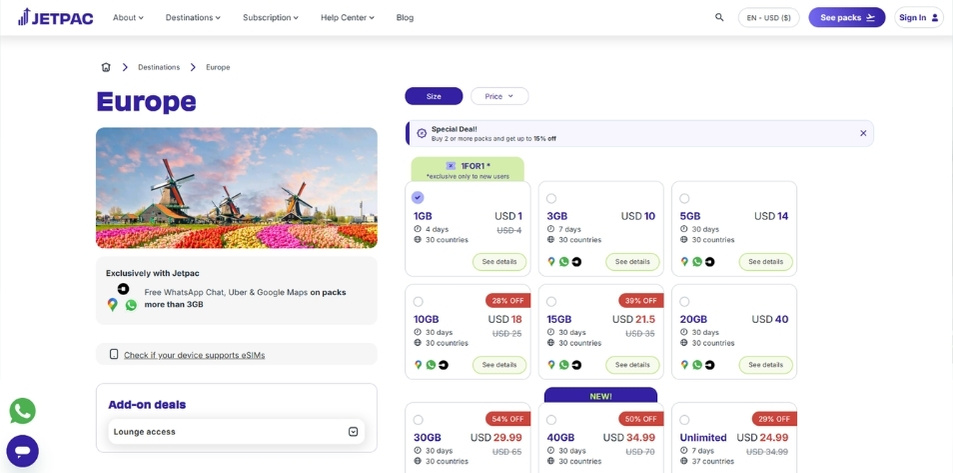Select the 3GB pack radio button
This screenshot has height=473, width=953.
[x=551, y=198]
